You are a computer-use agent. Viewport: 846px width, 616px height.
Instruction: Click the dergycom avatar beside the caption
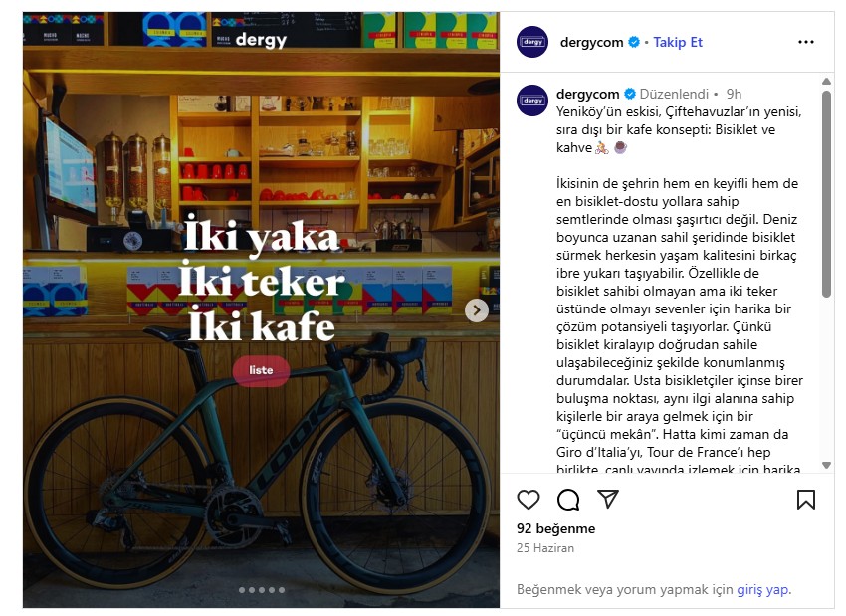(532, 101)
